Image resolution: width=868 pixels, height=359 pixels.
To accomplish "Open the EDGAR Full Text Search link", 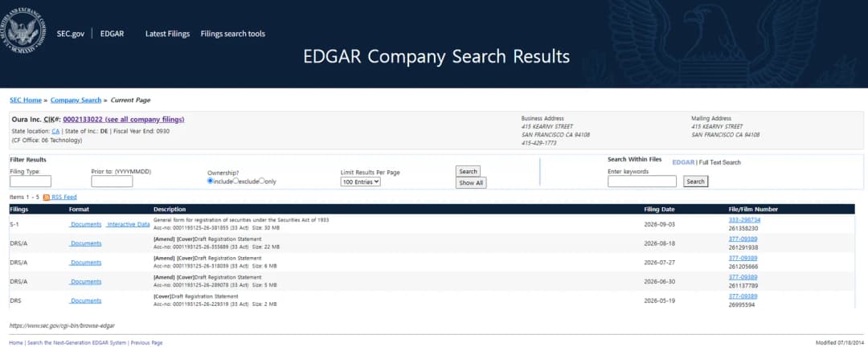I will pos(706,162).
